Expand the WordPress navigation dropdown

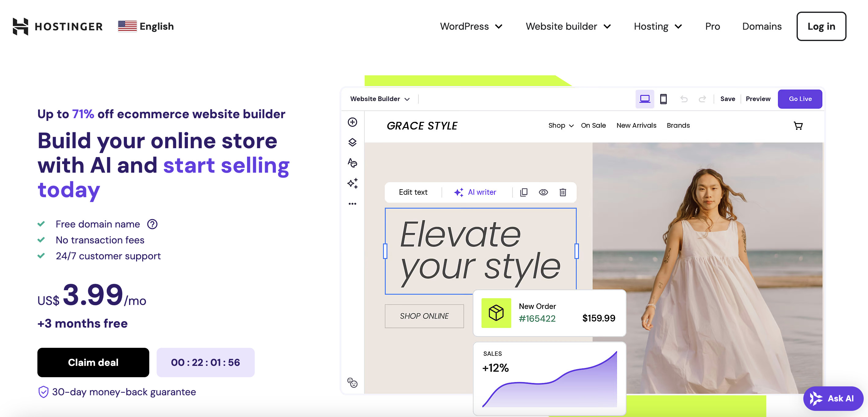(470, 26)
